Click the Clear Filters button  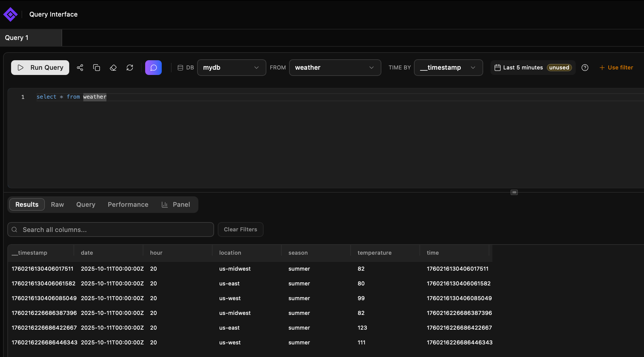[x=240, y=229]
